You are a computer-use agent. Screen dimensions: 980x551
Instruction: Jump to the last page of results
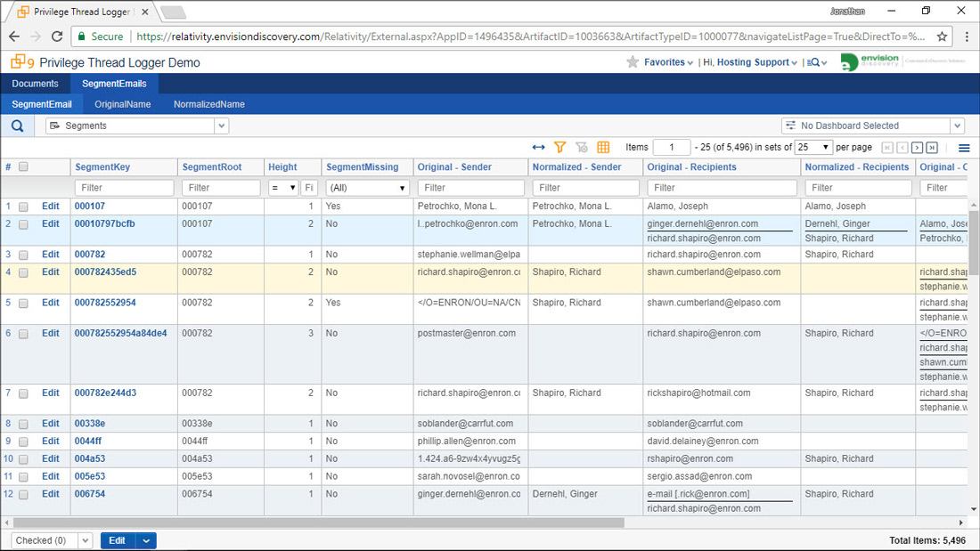tap(932, 148)
